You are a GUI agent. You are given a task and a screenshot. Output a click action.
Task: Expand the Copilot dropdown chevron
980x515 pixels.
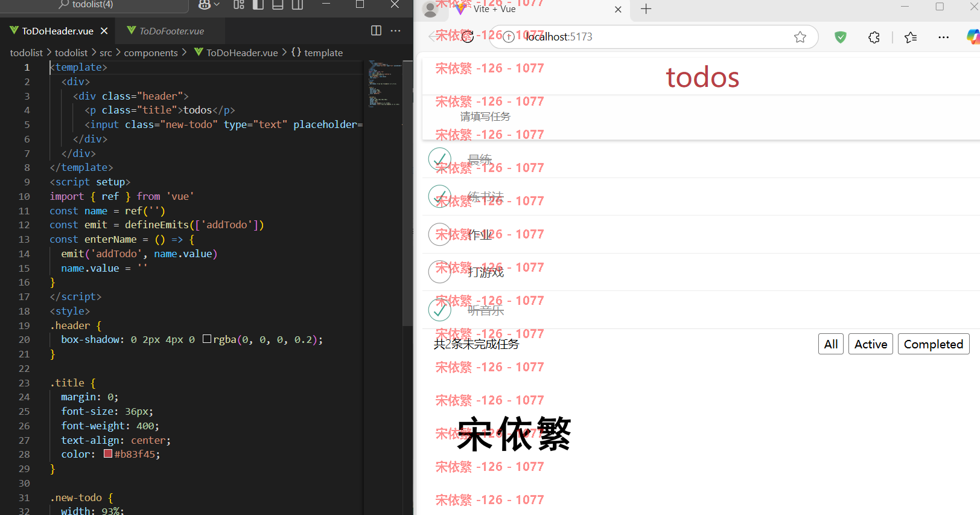(217, 5)
